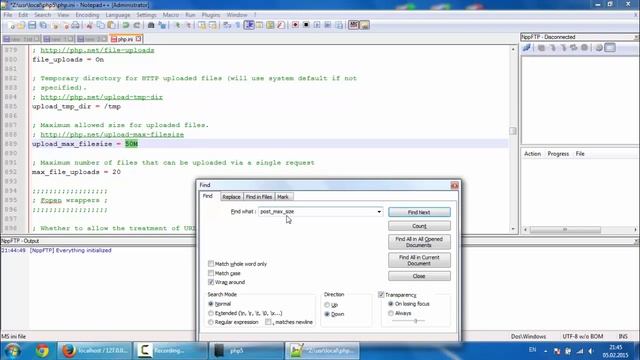Image resolution: width=640 pixels, height=360 pixels.
Task: Adjust the transparency slider handle
Action: (x=416, y=321)
